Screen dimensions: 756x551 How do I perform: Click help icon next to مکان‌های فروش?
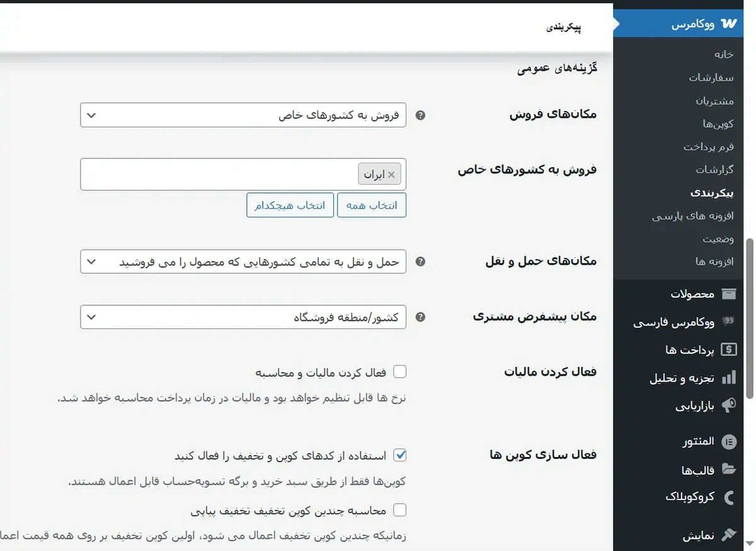421,115
